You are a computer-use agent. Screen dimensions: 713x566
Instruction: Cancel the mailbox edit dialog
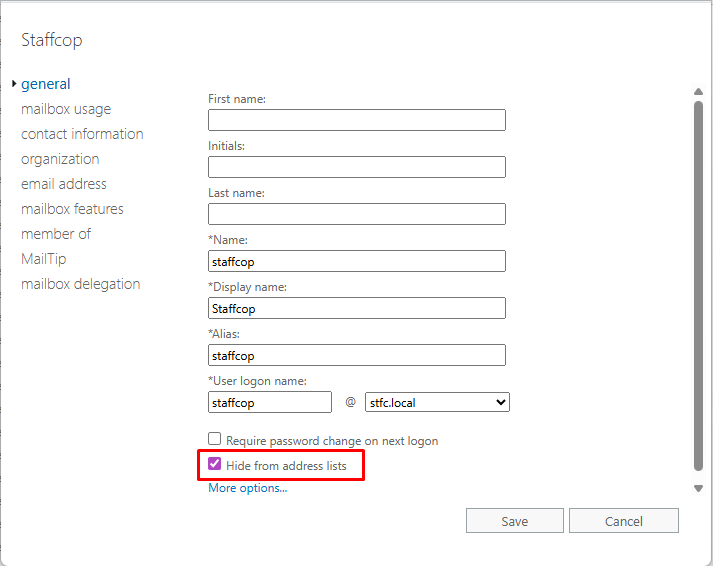pyautogui.click(x=623, y=521)
